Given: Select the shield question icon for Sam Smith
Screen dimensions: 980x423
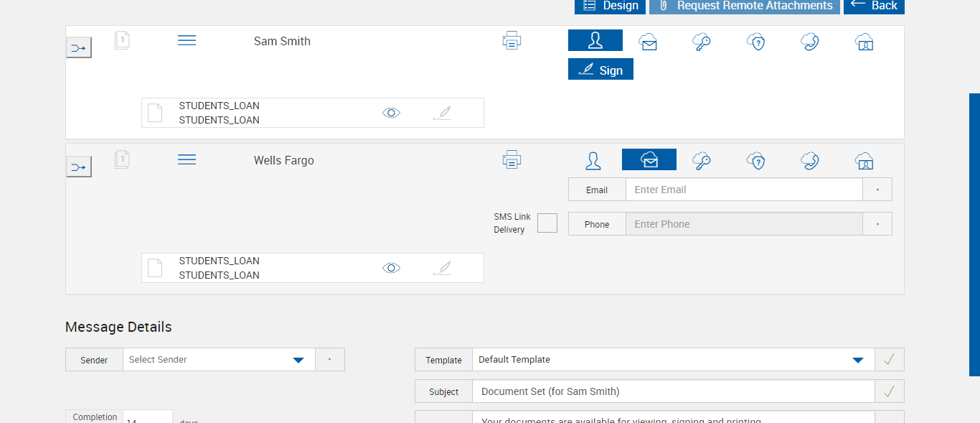Looking at the screenshot, I should pyautogui.click(x=755, y=42).
